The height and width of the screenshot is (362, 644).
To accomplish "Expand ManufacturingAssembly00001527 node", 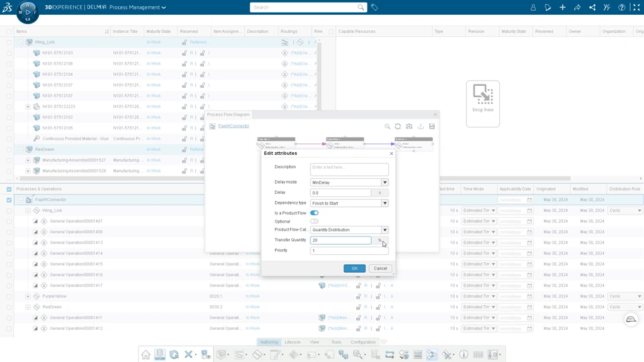I will 28,160.
